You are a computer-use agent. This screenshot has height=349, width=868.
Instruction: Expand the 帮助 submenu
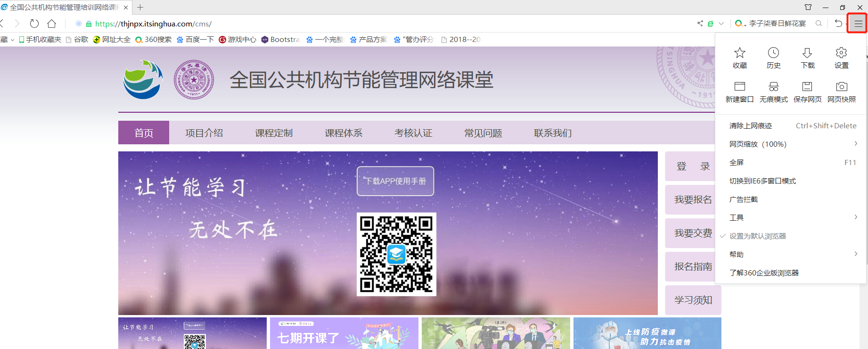point(791,255)
